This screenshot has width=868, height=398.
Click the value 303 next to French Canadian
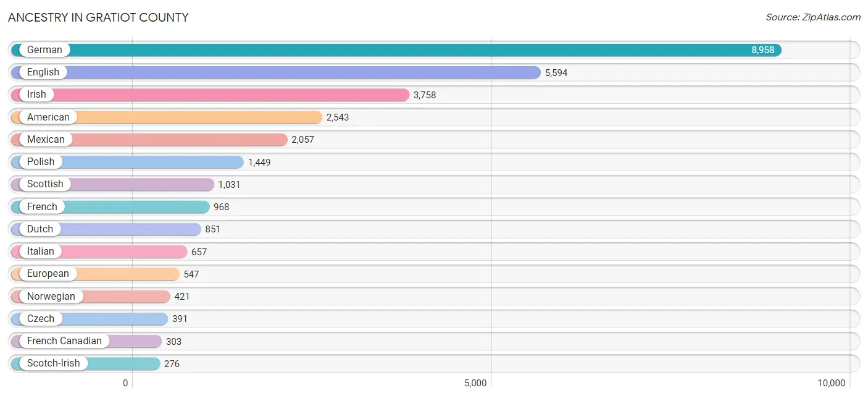(174, 342)
